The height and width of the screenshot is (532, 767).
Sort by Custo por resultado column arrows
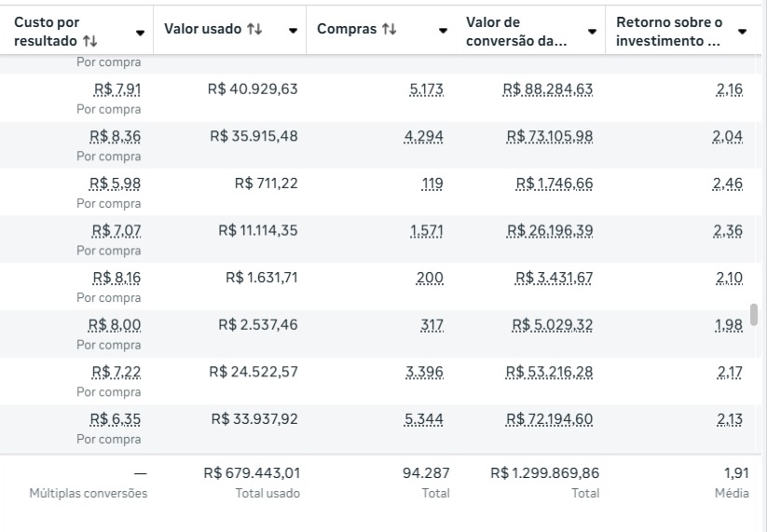coord(90,41)
